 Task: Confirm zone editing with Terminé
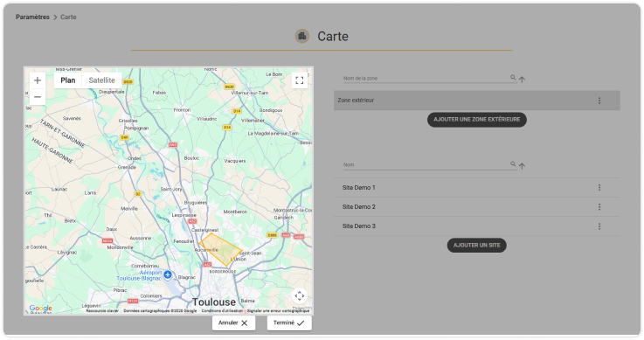coord(289,323)
